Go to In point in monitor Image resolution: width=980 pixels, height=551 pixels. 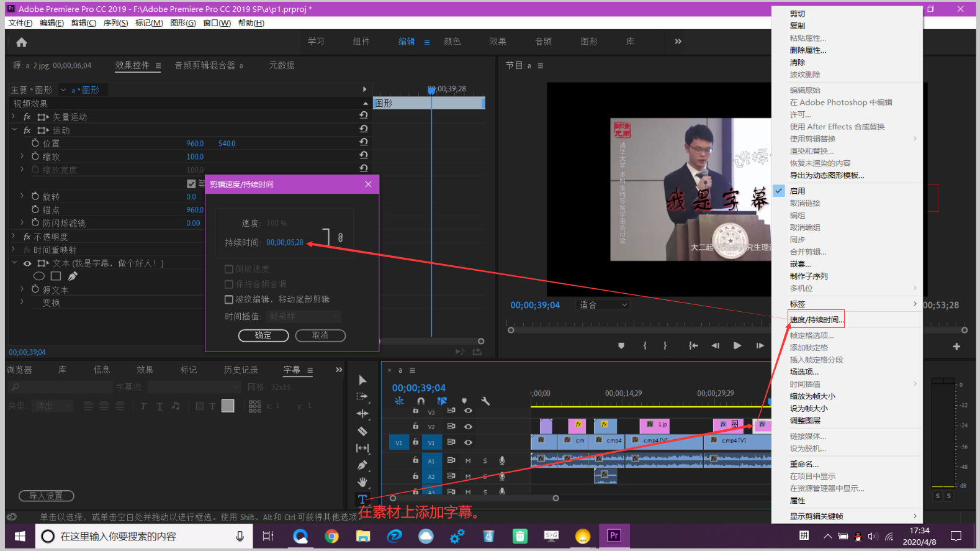tap(693, 345)
